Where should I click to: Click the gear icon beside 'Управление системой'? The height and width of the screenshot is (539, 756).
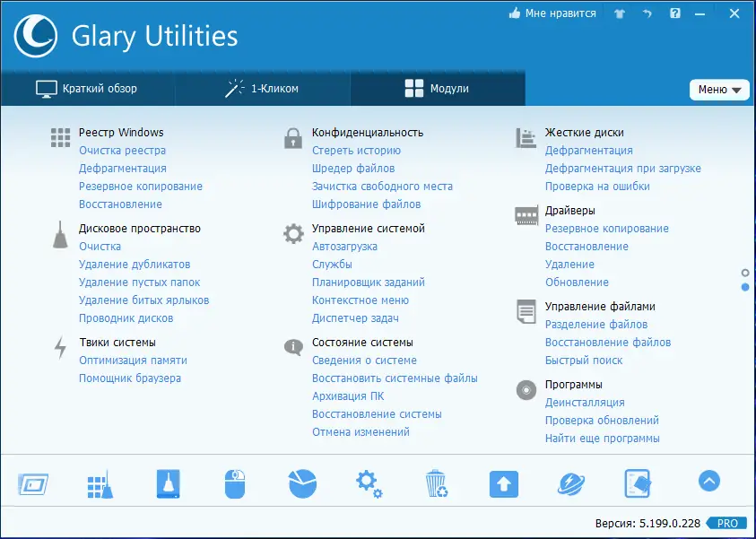pos(293,234)
